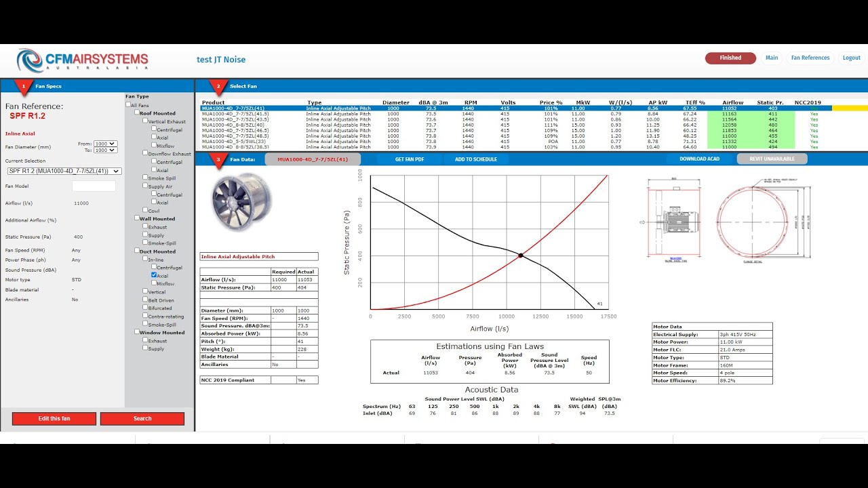
Task: Click the Inline Axial Adjustable Pitch label box
Action: click(259, 257)
